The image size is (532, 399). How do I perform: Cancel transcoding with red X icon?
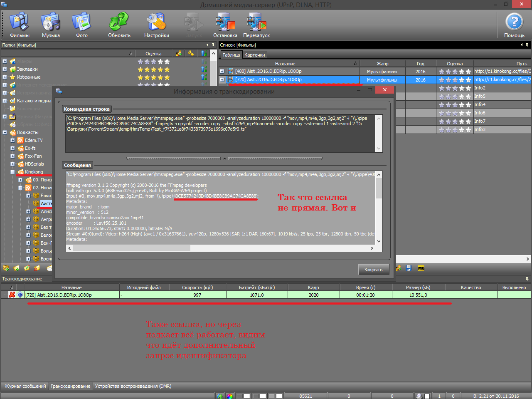(12, 295)
